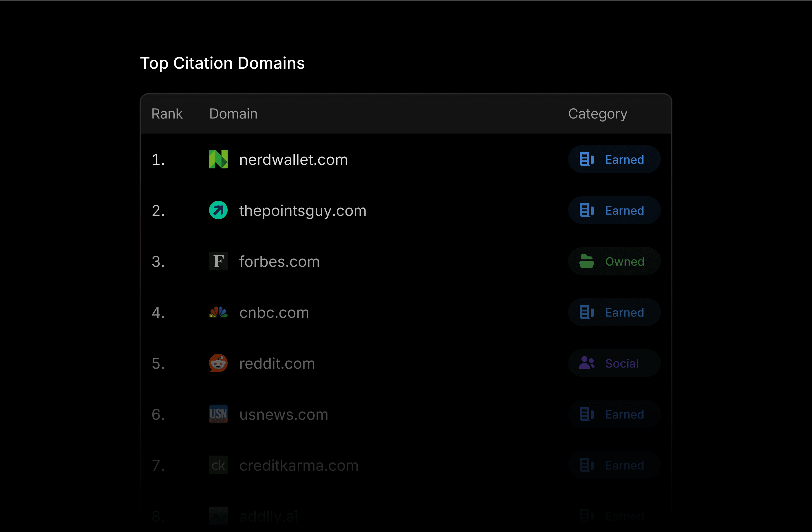Image resolution: width=812 pixels, height=532 pixels.
Task: Click the NerdWallet favicon
Action: click(x=218, y=159)
